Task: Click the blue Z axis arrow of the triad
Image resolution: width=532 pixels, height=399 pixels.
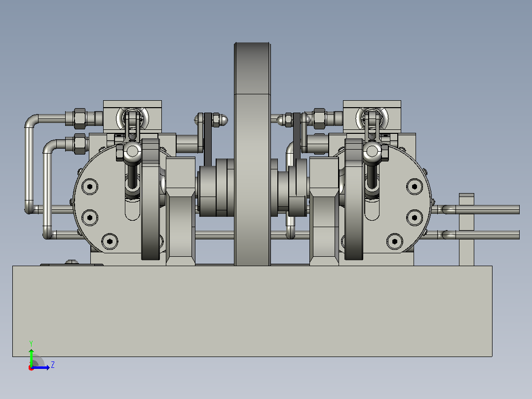Action: click(x=40, y=367)
